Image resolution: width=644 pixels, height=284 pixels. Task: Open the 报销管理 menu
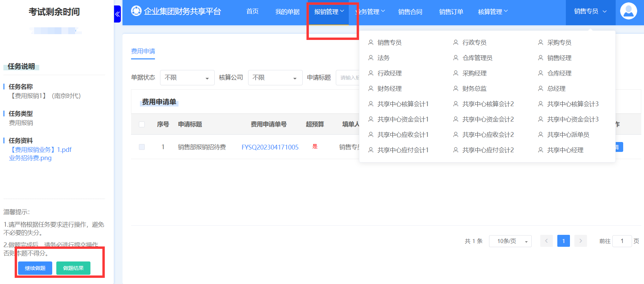point(329,12)
